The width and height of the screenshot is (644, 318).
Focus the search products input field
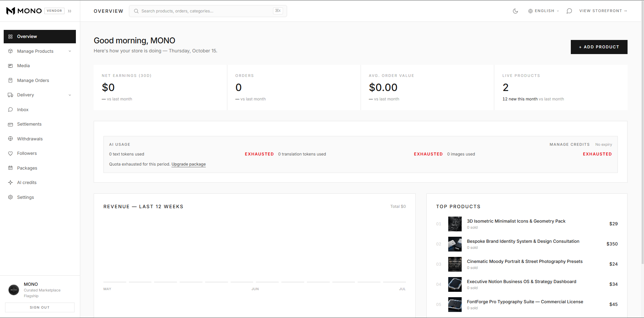coord(208,11)
